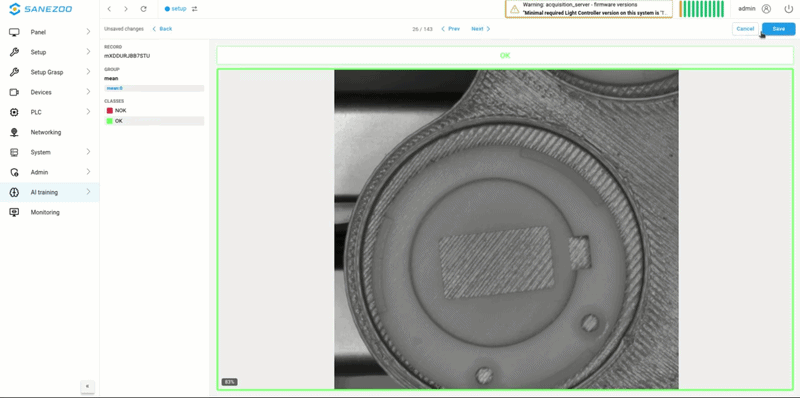Click the power logout icon
The image size is (800, 398).
coord(789,9)
